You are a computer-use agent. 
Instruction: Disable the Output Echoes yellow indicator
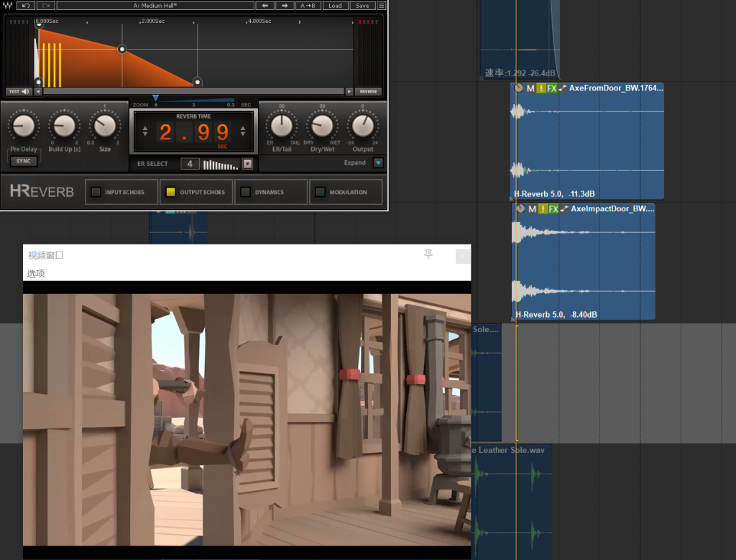tap(170, 191)
